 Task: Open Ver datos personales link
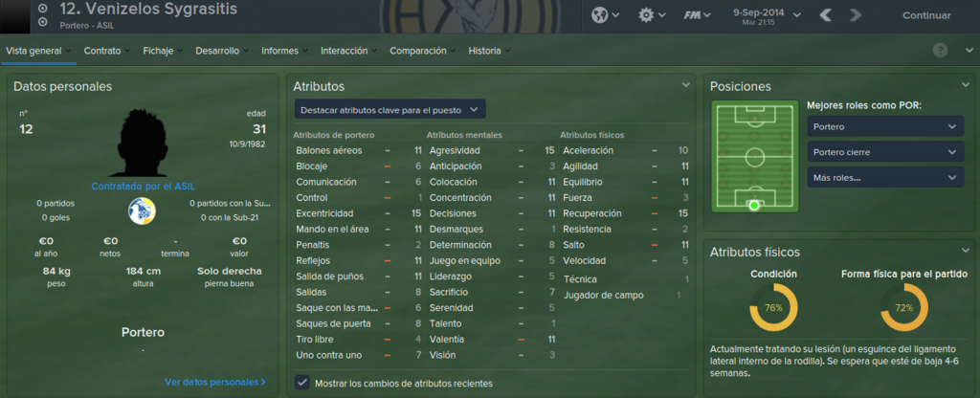click(x=215, y=381)
